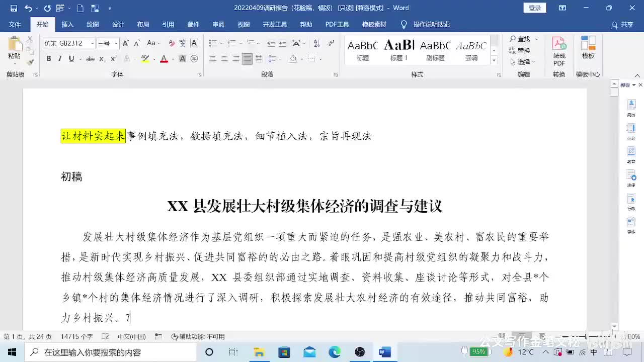Screen dimensions: 644x362
Task: Click the Share (共享) button
Action: coord(622,25)
